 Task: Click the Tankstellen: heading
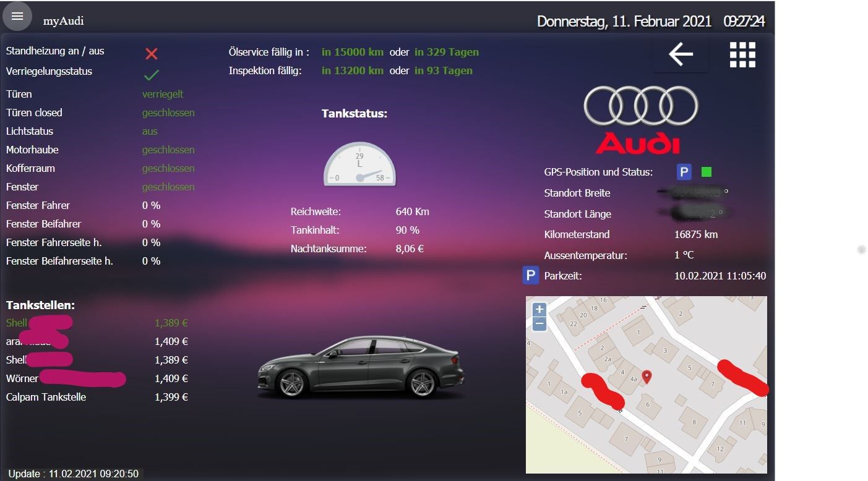click(x=40, y=305)
